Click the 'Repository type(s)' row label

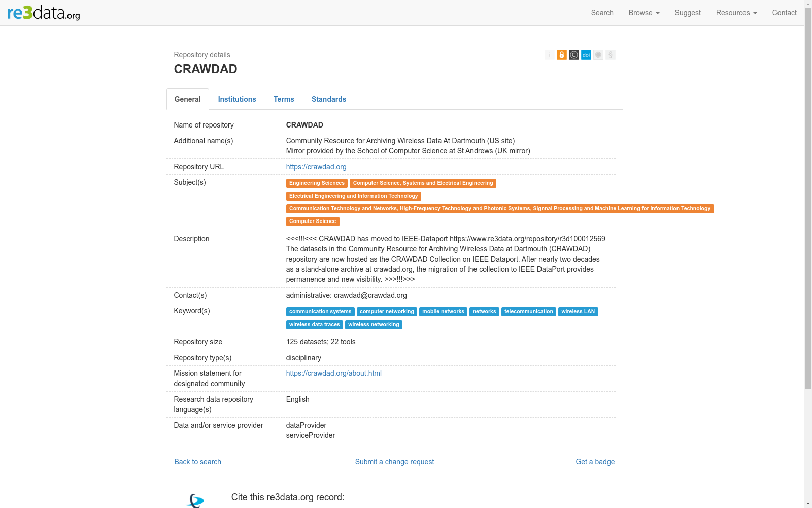click(203, 358)
